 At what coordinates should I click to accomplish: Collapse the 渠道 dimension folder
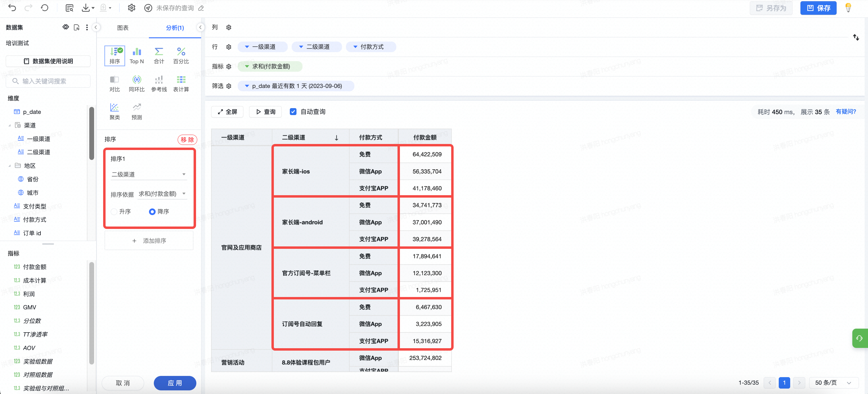coord(9,126)
